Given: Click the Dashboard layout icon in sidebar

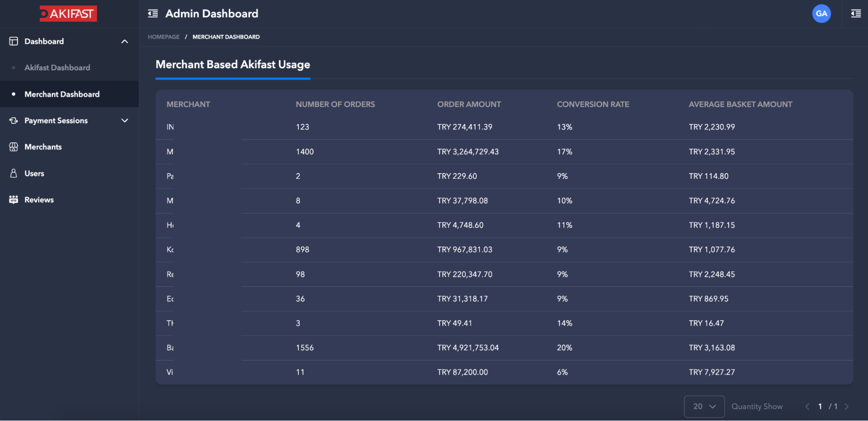Looking at the screenshot, I should coord(13,41).
